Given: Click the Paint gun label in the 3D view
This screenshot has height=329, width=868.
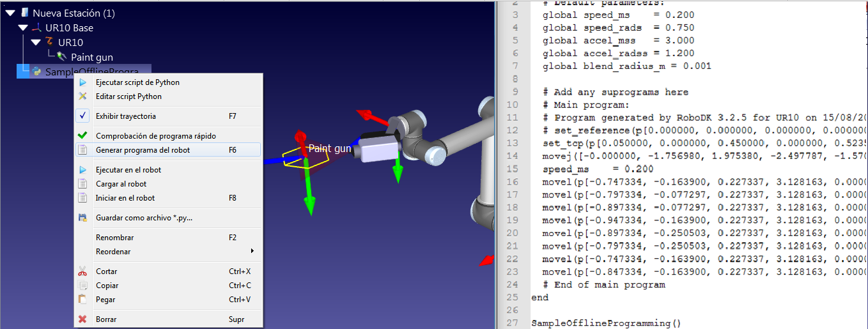Looking at the screenshot, I should (330, 148).
